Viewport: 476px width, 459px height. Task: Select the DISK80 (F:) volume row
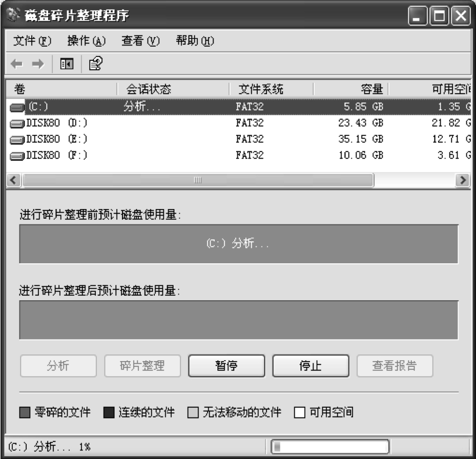click(x=239, y=155)
